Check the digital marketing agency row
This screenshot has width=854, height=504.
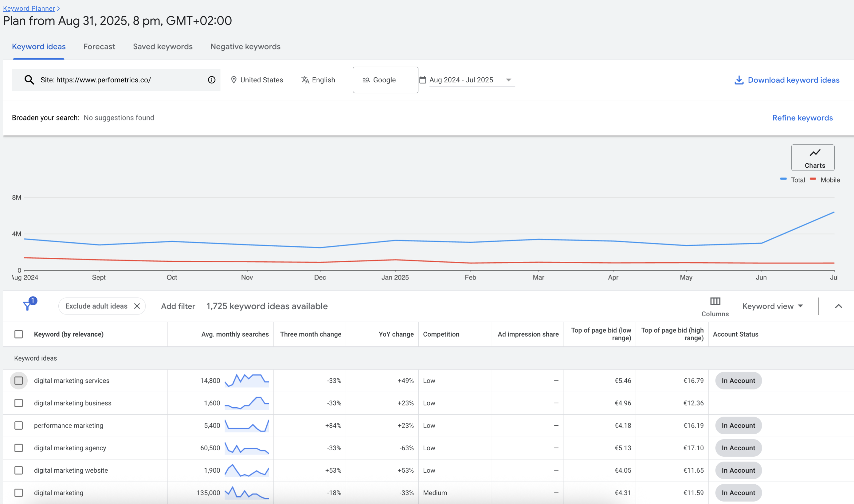[x=19, y=448]
